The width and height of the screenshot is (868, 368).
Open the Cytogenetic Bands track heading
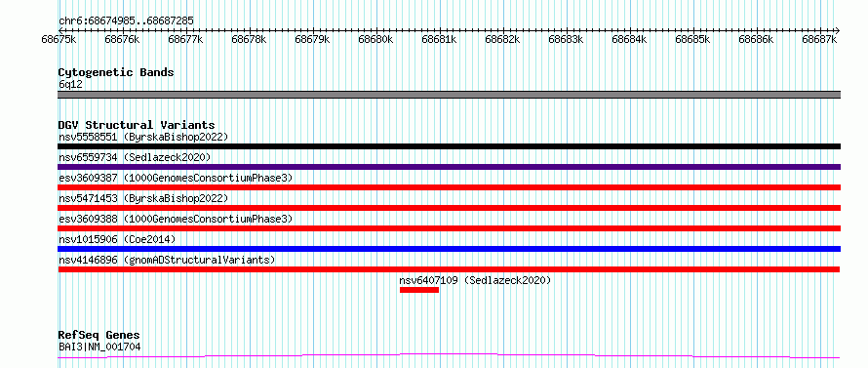(x=116, y=72)
